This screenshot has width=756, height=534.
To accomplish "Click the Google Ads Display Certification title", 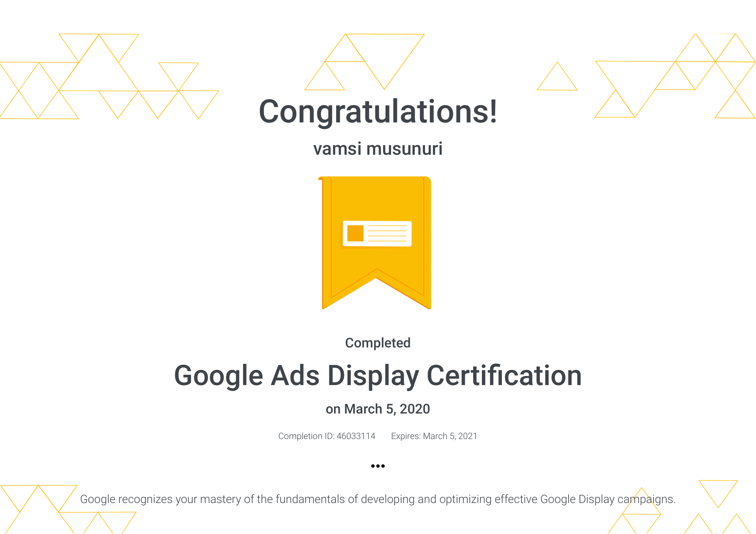I will tap(378, 375).
